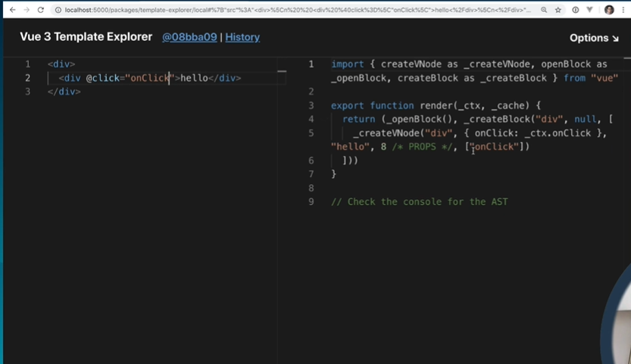Go forward with the browser forward arrow

click(x=27, y=10)
